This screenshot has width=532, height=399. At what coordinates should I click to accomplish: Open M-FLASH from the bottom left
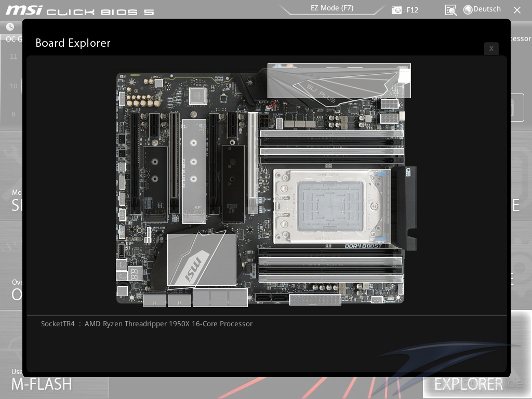click(42, 384)
